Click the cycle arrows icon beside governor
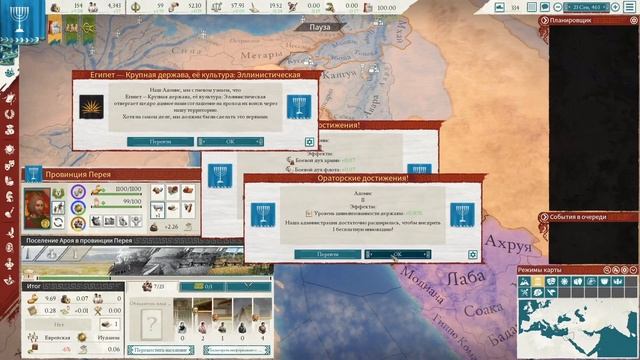 pos(58,222)
